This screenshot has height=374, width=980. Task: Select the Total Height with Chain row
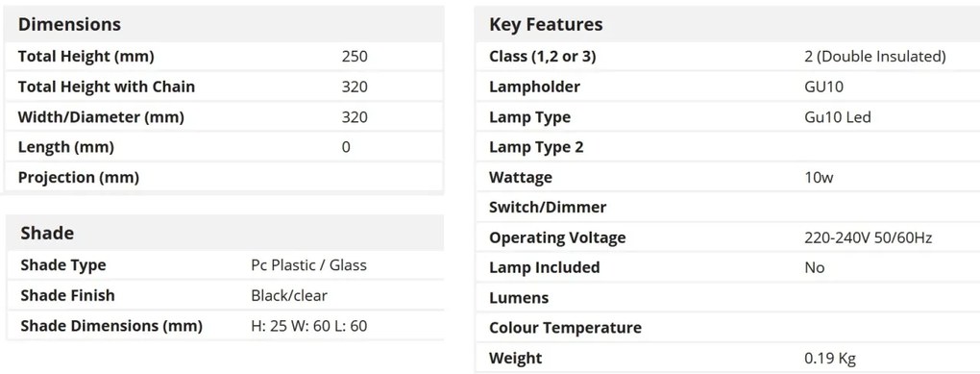pos(224,87)
